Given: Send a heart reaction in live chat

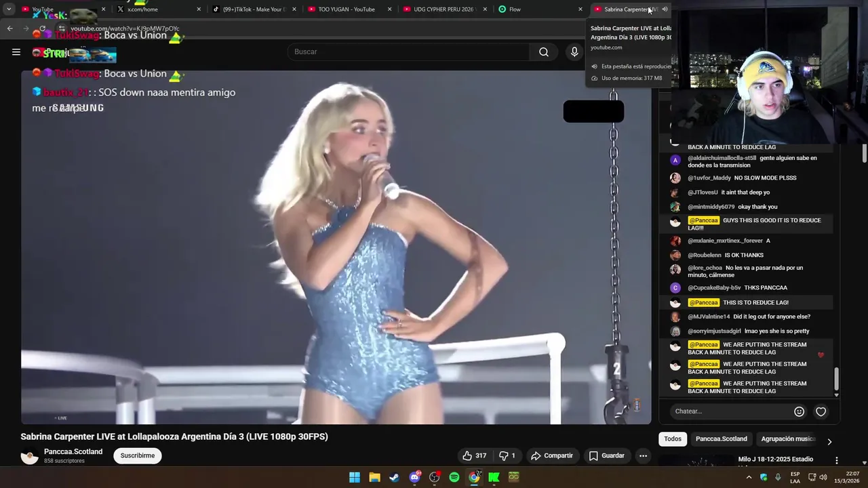Looking at the screenshot, I should coord(821,411).
